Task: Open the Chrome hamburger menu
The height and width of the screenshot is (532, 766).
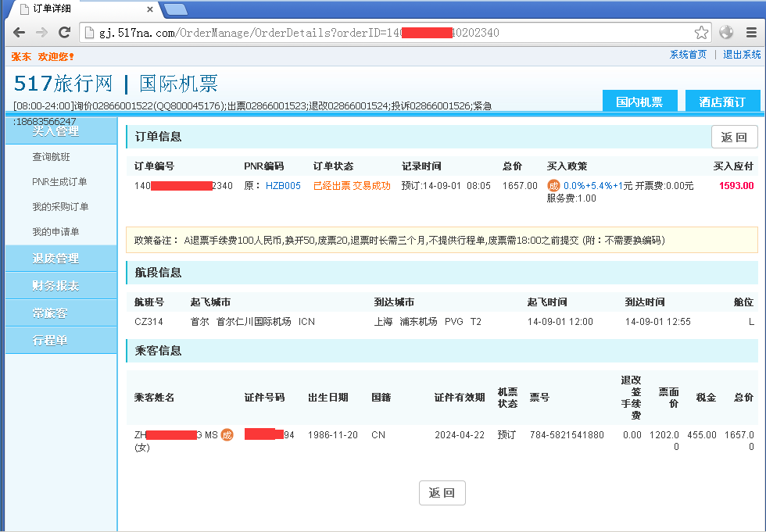Action: [751, 33]
